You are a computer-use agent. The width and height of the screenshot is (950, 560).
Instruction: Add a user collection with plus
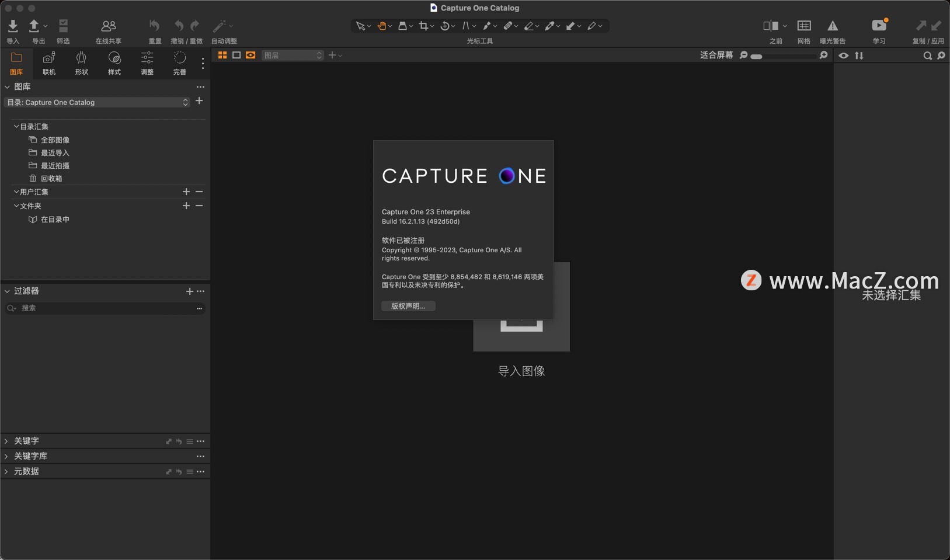click(x=186, y=192)
